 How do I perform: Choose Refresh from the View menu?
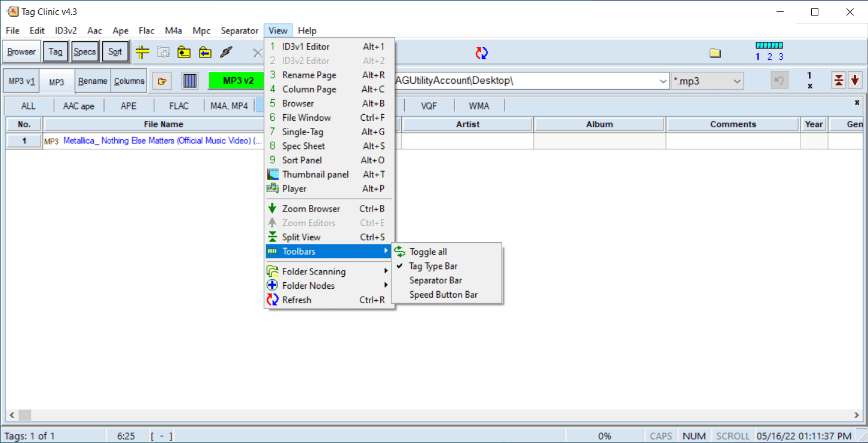tap(330, 300)
